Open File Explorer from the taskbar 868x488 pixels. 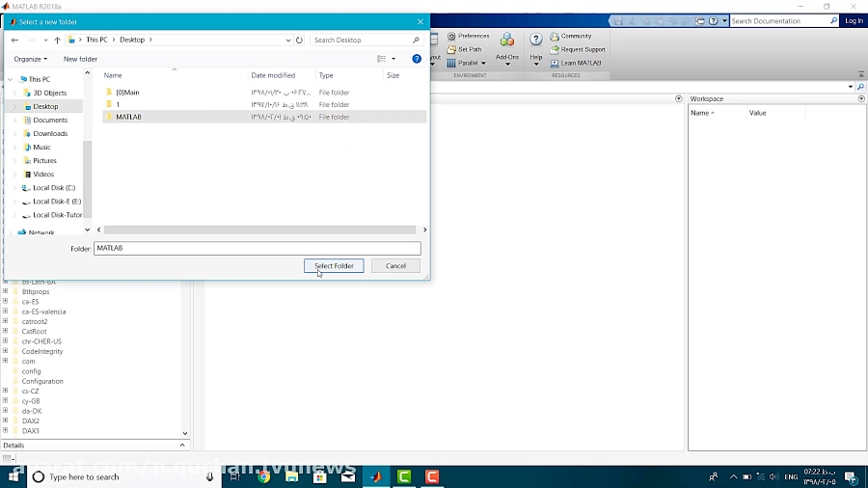[291, 477]
